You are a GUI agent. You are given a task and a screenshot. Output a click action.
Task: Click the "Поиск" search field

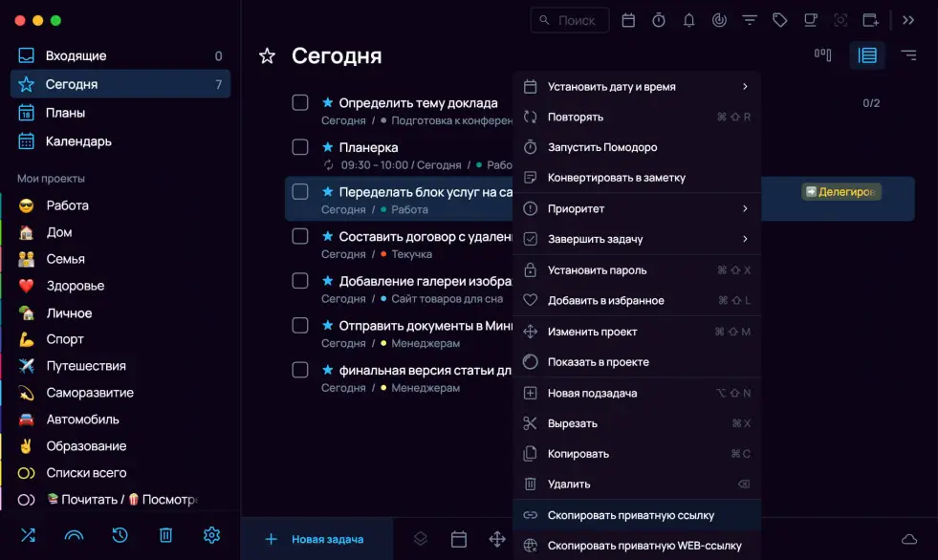[x=570, y=20]
